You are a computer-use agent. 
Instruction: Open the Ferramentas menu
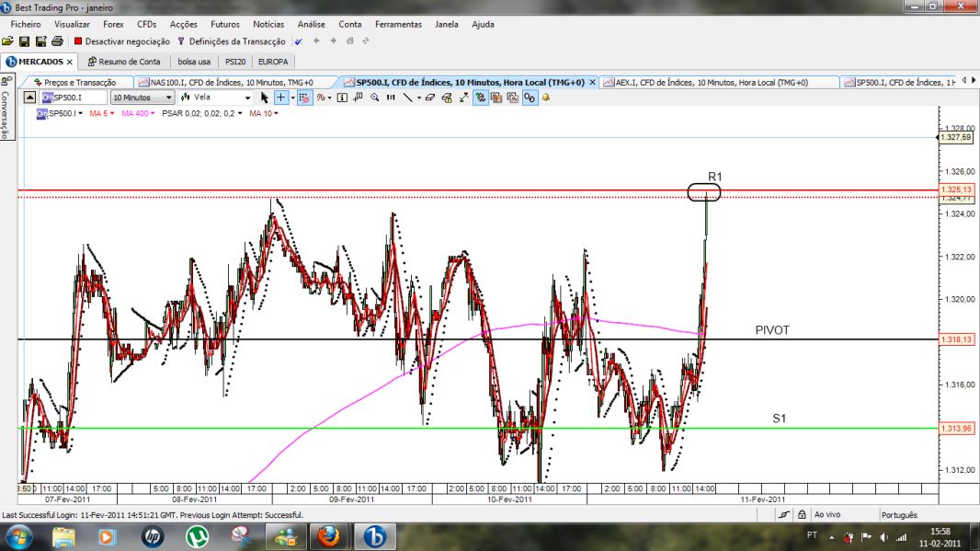398,25
